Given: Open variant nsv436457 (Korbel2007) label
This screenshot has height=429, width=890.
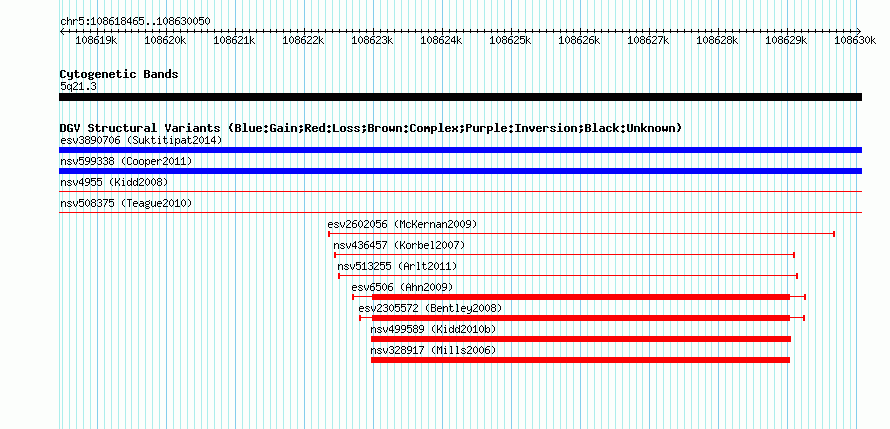Looking at the screenshot, I should pyautogui.click(x=399, y=245).
